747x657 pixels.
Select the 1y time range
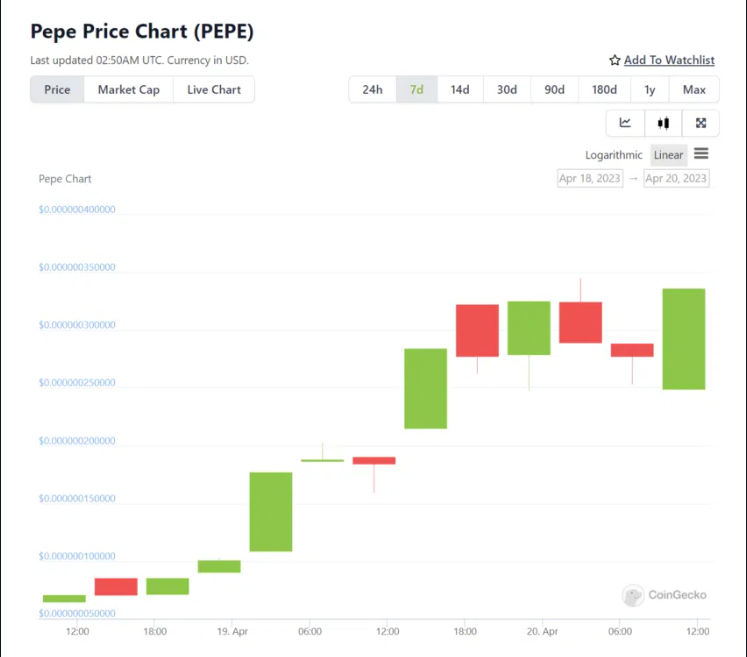650,90
